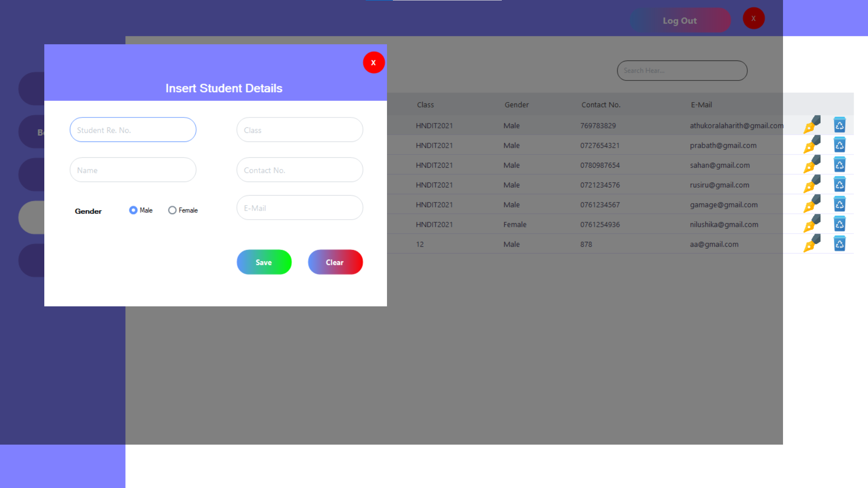Click the Name text field

(133, 170)
